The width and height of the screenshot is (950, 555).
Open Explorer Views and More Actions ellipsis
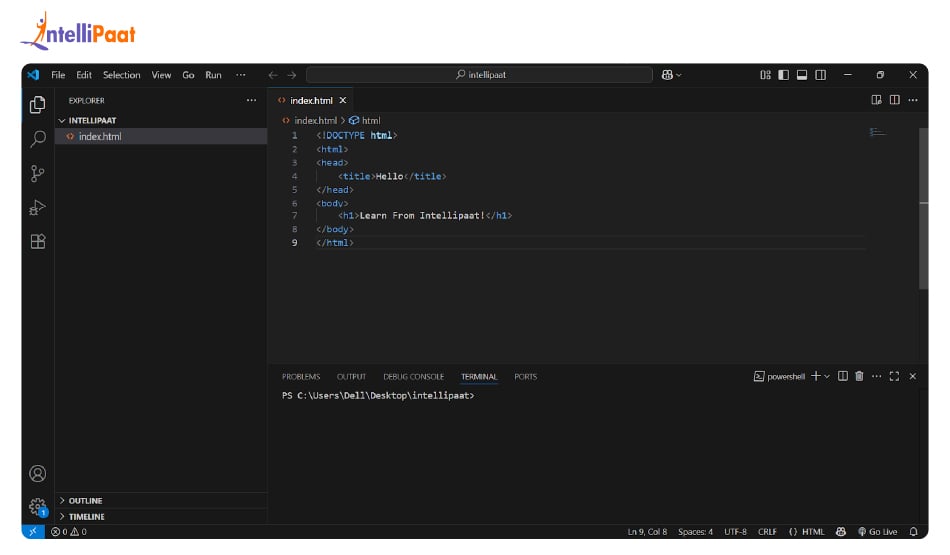coord(251,100)
